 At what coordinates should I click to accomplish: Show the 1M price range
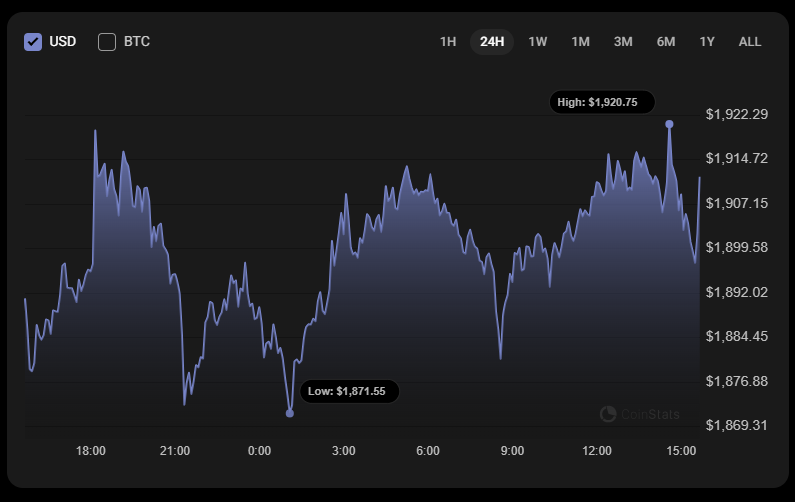(x=581, y=42)
